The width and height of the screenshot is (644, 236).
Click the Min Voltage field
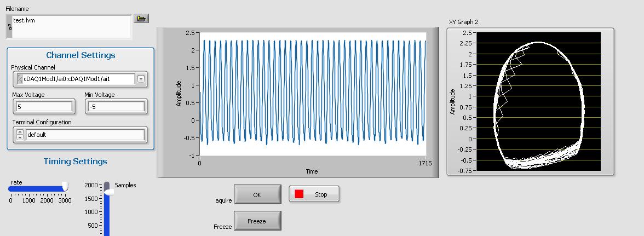tap(116, 107)
